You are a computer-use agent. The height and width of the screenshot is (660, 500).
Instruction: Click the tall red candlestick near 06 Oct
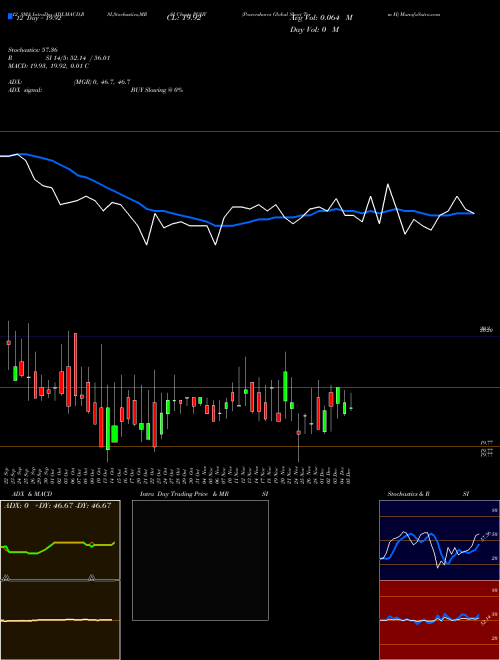(x=75, y=365)
